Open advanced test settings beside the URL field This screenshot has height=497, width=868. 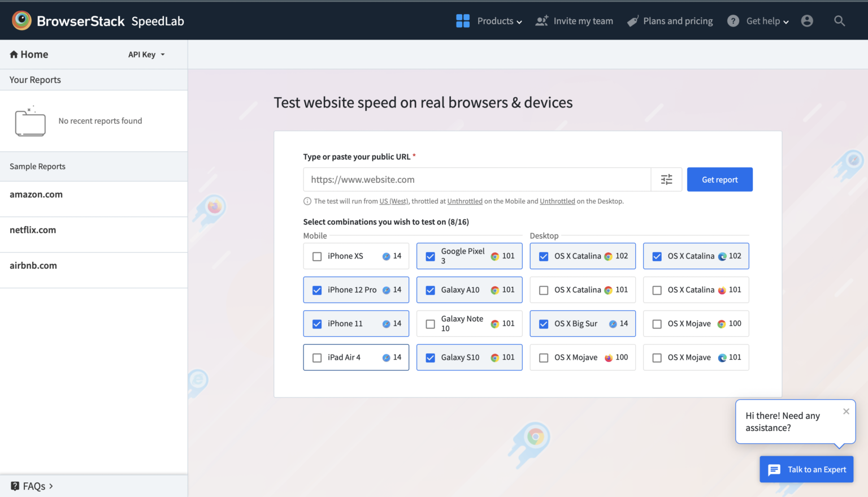pos(666,179)
